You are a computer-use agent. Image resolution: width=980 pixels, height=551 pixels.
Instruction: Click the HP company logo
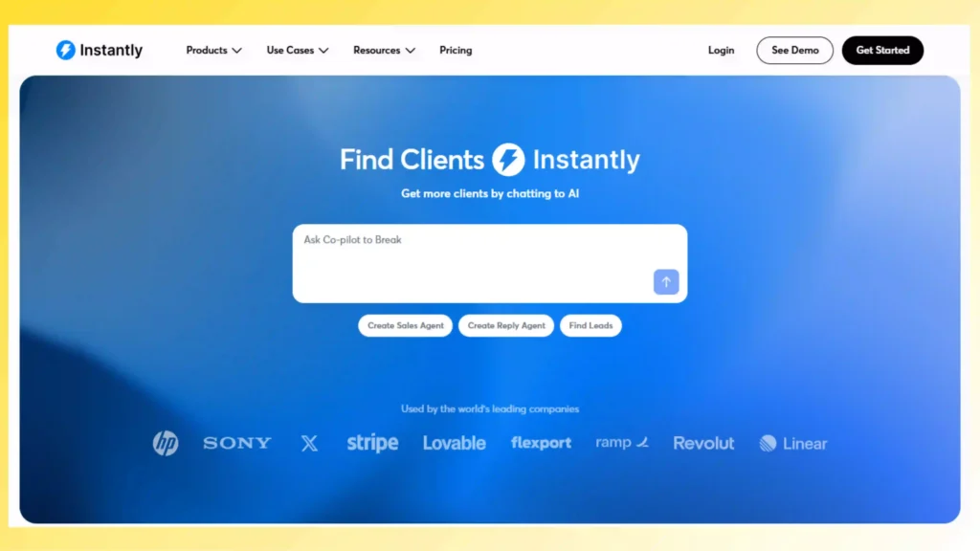(166, 443)
